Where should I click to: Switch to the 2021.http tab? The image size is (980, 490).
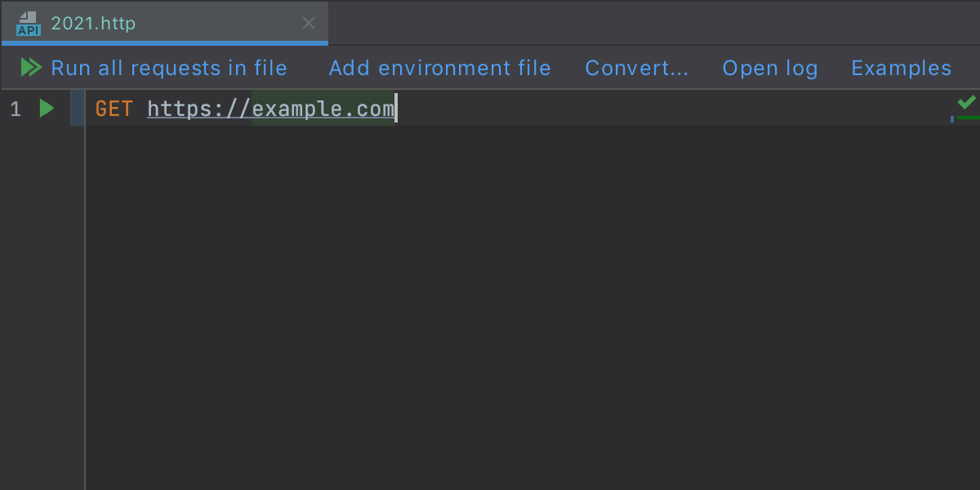pyautogui.click(x=93, y=23)
